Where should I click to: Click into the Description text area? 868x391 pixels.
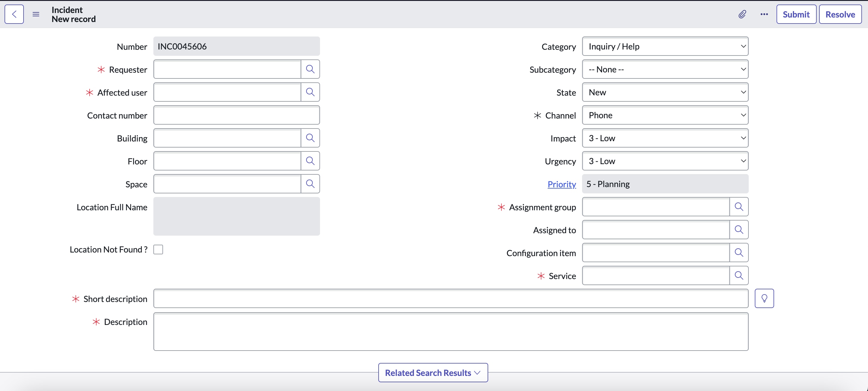pyautogui.click(x=451, y=332)
